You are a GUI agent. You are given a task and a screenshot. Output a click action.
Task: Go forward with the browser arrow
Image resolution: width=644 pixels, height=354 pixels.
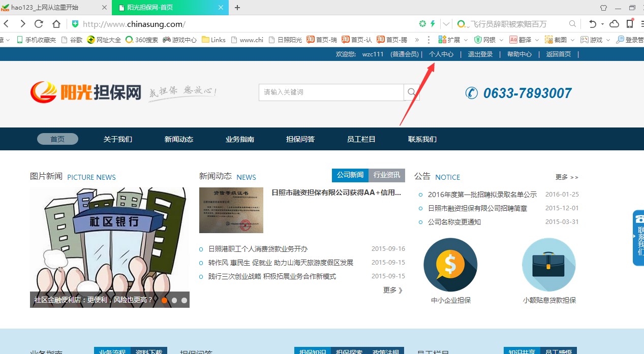tap(22, 24)
